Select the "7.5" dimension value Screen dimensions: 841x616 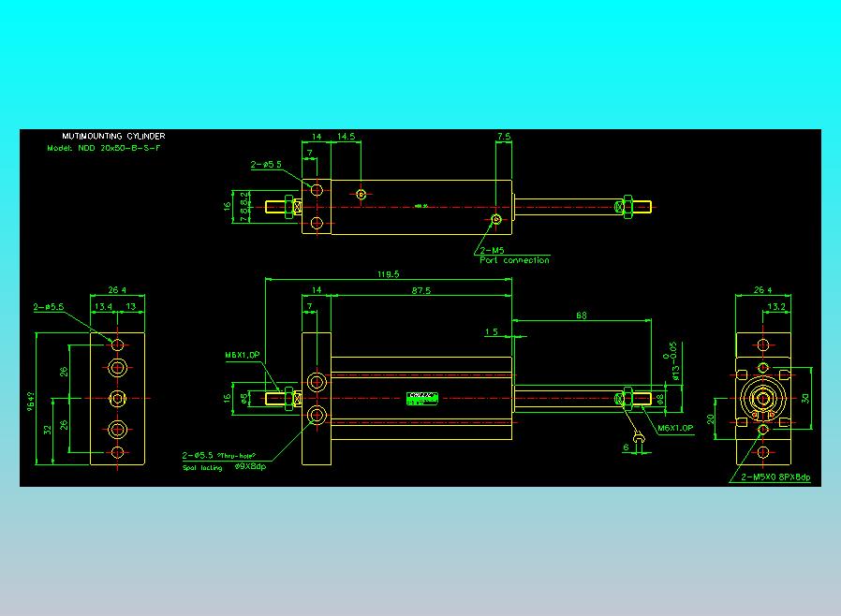pos(504,136)
